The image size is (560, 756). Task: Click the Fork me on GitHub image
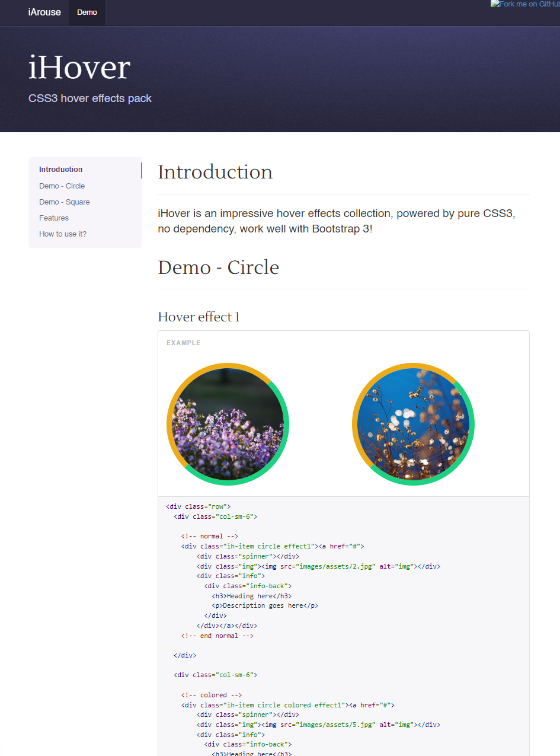click(524, 4)
